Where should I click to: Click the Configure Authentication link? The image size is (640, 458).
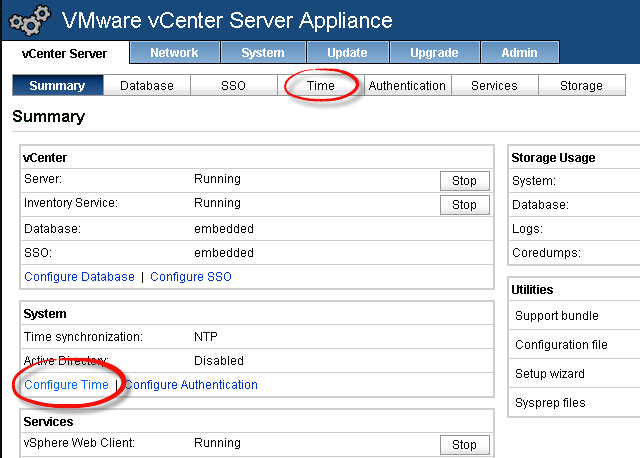click(x=191, y=385)
